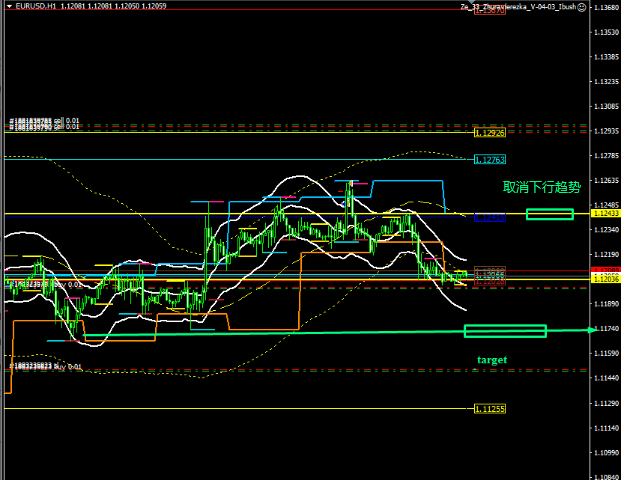Image resolution: width=621 pixels, height=480 pixels.
Task: Click the red price label below the EA name
Action: [490, 11]
